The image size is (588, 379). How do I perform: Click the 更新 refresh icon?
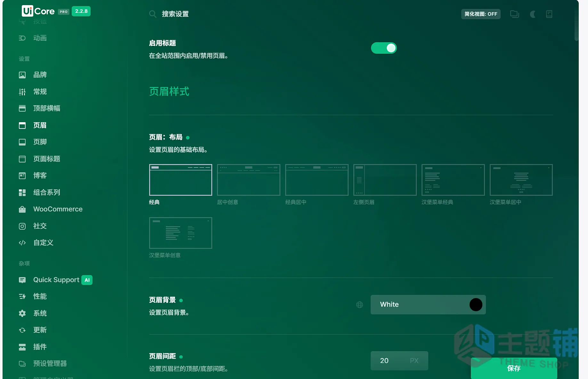22,330
